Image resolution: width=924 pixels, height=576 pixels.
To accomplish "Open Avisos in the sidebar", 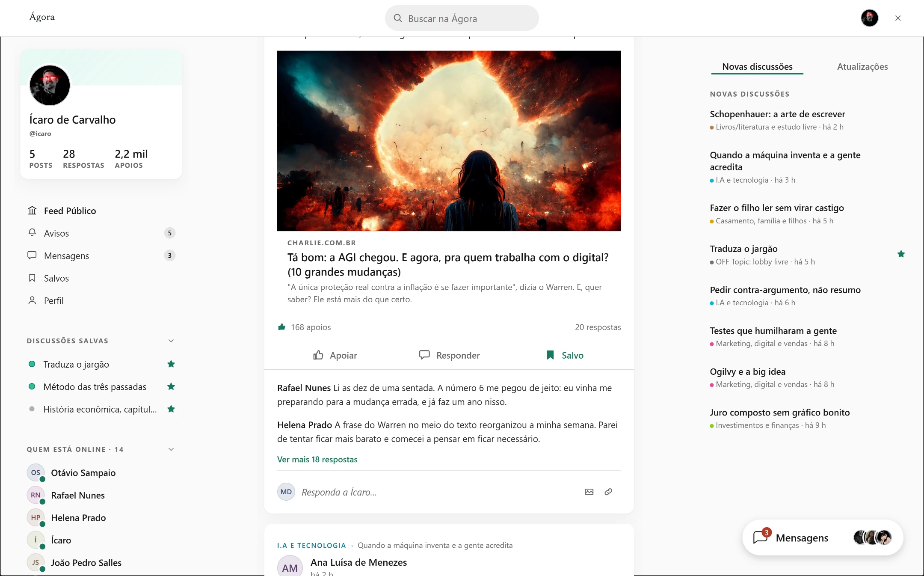I will pyautogui.click(x=101, y=233).
